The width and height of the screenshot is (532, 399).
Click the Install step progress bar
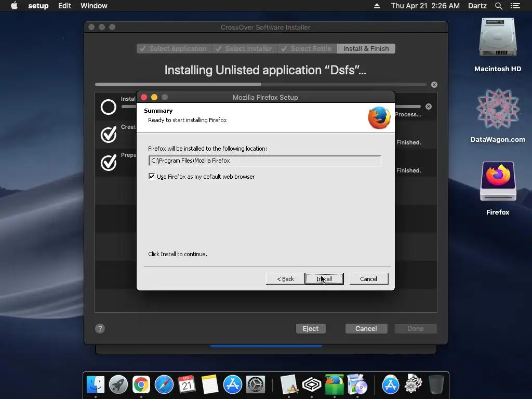(x=408, y=107)
